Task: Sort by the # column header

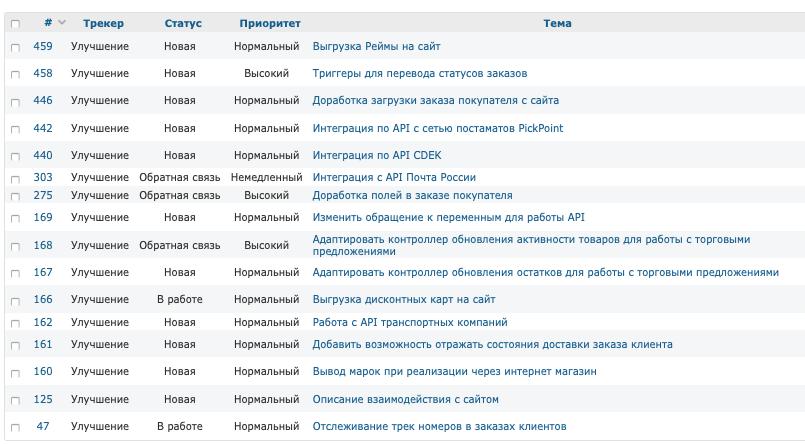Action: (x=48, y=23)
